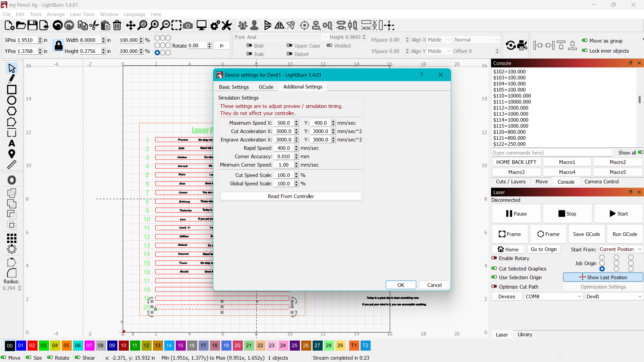The image size is (644, 362).
Task: Toggle Lock inner objects switch
Action: point(585,51)
